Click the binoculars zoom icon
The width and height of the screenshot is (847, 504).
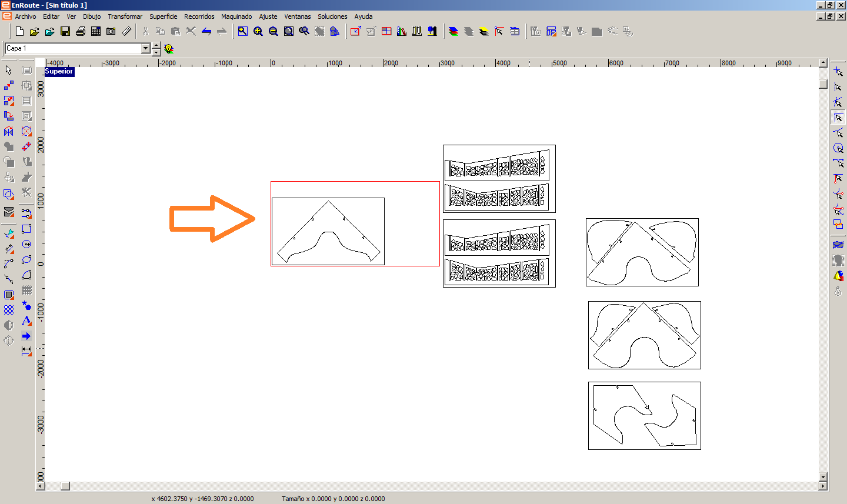pos(304,31)
